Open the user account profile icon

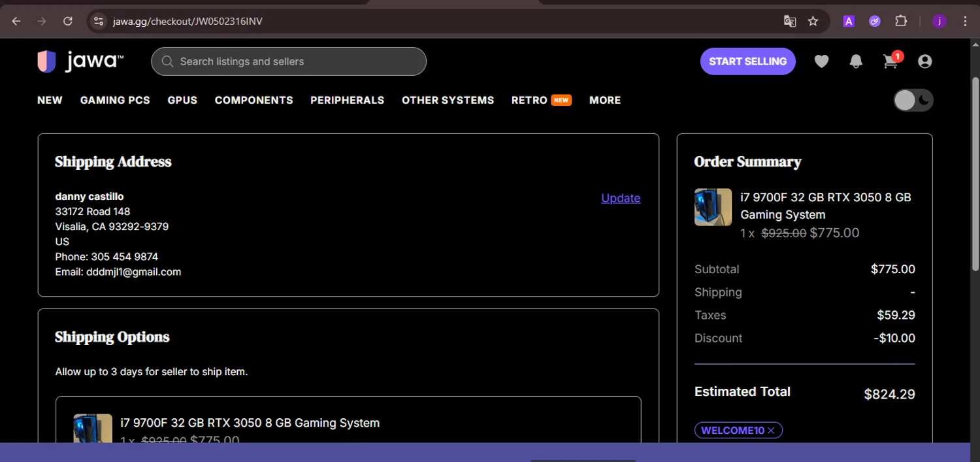click(924, 61)
